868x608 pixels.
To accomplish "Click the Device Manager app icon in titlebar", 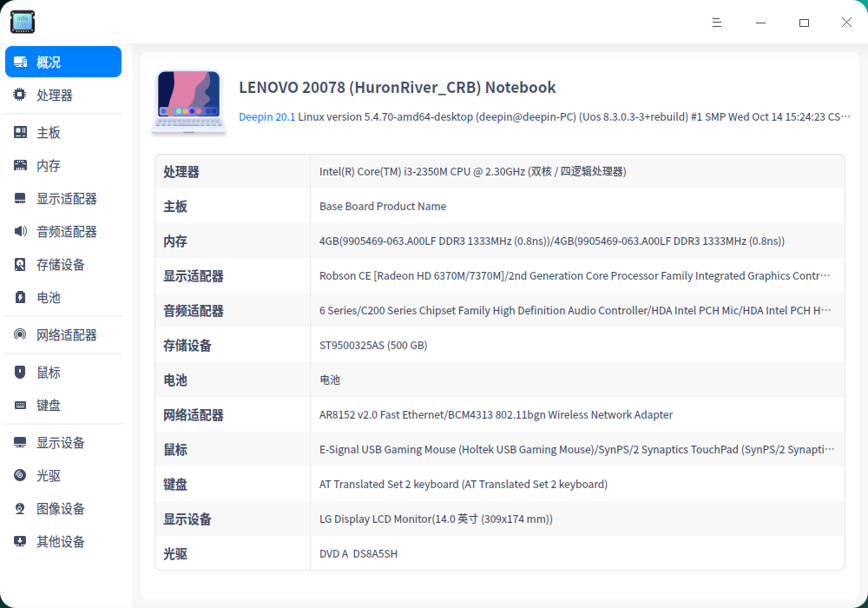I will (x=23, y=23).
